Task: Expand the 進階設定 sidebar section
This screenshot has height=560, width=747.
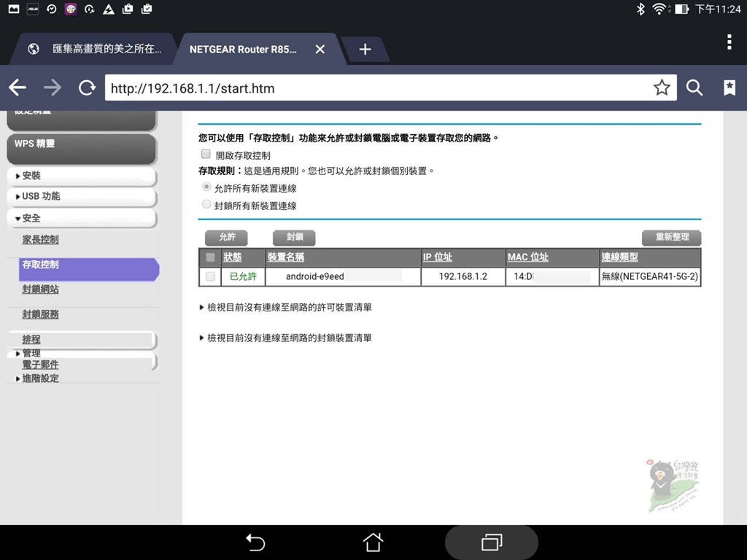Action: point(37,378)
